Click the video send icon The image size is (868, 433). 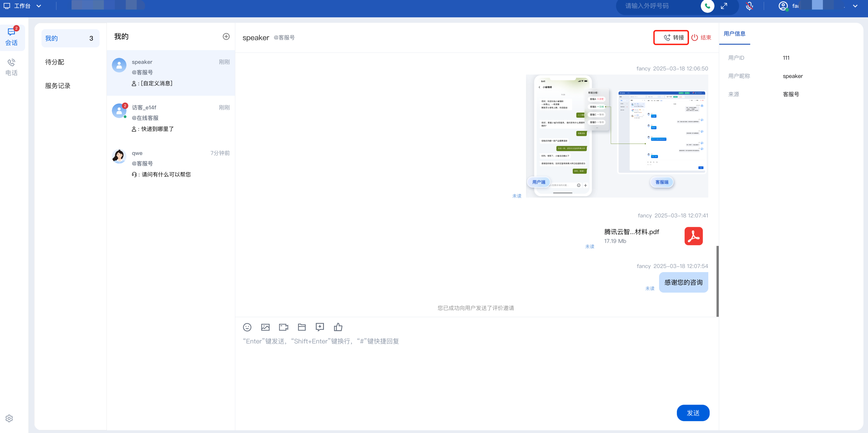(283, 327)
